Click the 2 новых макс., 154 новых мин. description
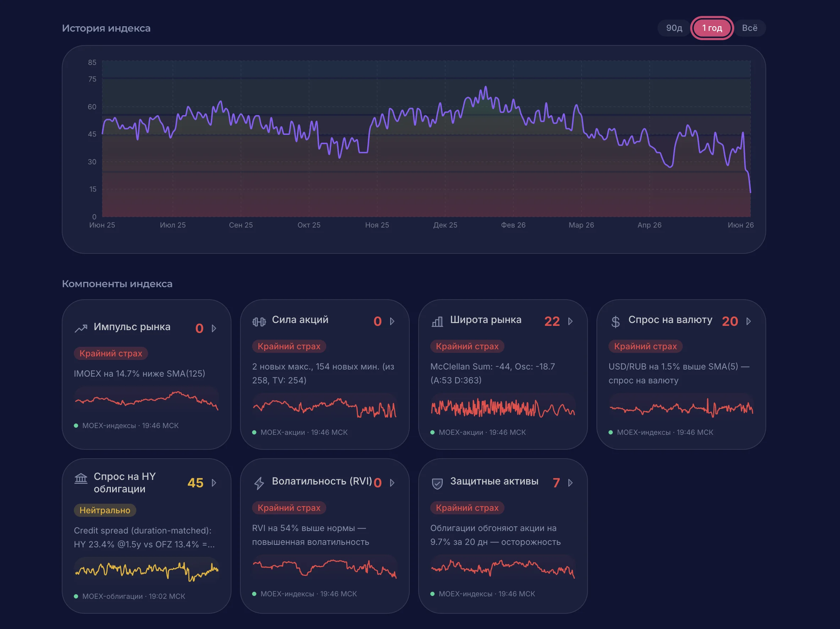840x629 pixels. tap(323, 373)
